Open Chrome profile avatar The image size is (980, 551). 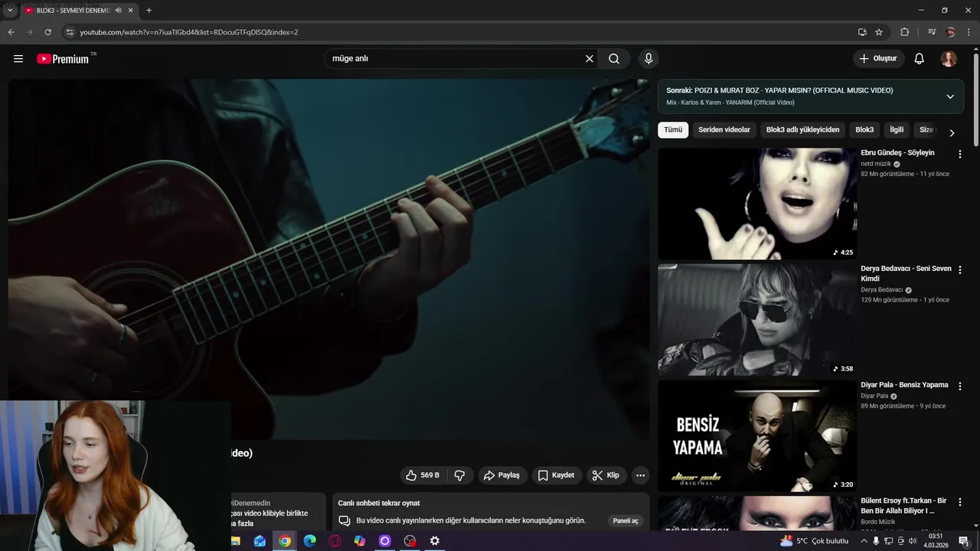[x=950, y=32]
